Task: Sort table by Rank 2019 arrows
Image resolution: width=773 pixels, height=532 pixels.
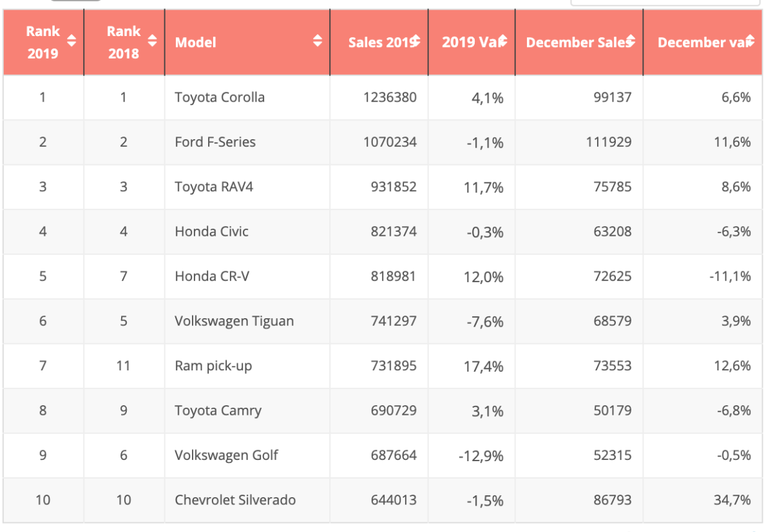Action: coord(72,41)
